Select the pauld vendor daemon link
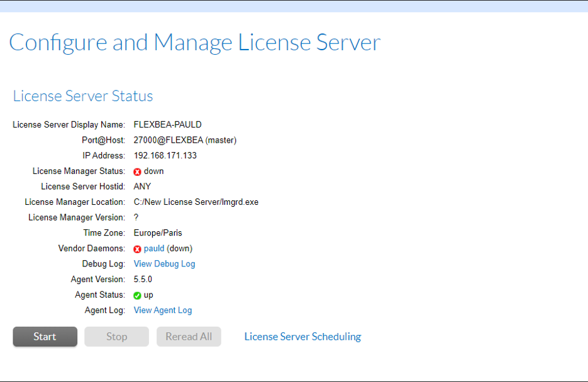The image size is (588, 382). 153,248
